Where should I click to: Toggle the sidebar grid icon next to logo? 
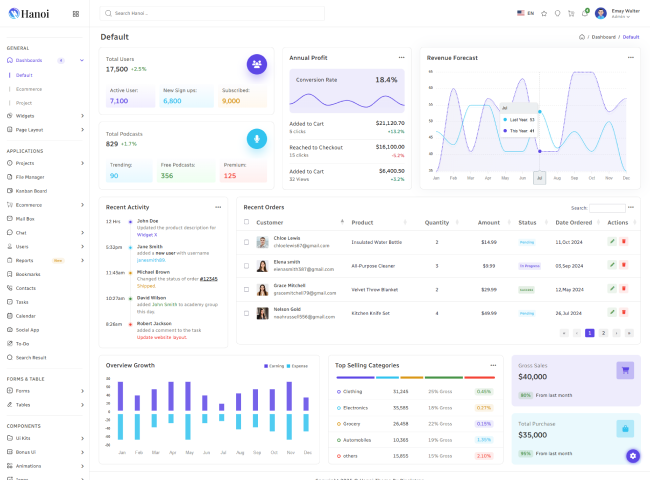click(x=76, y=14)
